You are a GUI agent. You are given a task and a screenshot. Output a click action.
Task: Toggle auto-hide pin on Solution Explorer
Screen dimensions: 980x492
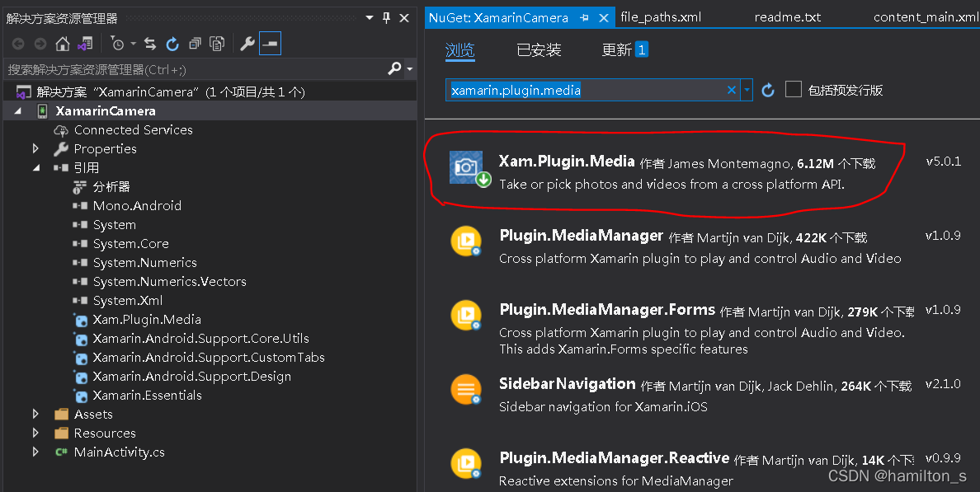coord(386,17)
